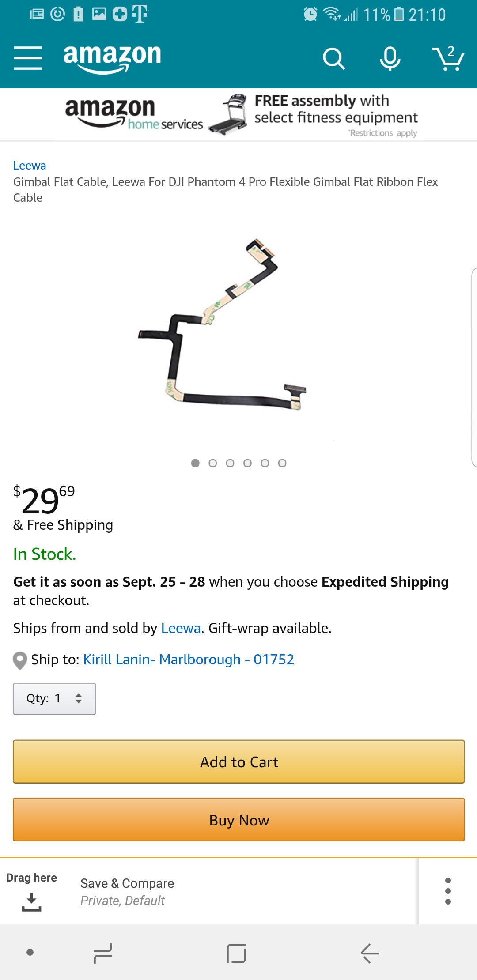Go back using Android back button
This screenshot has width=477, height=980.
[x=370, y=954]
